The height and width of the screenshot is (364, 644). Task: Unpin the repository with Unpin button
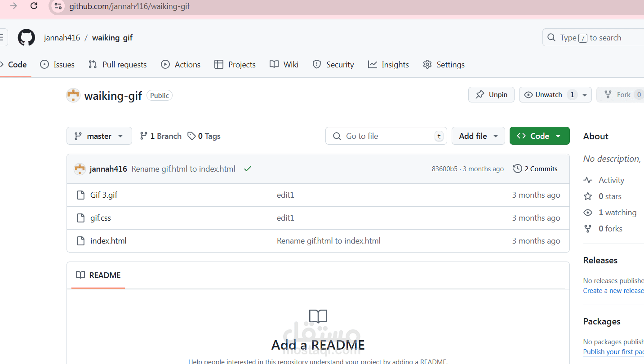491,95
